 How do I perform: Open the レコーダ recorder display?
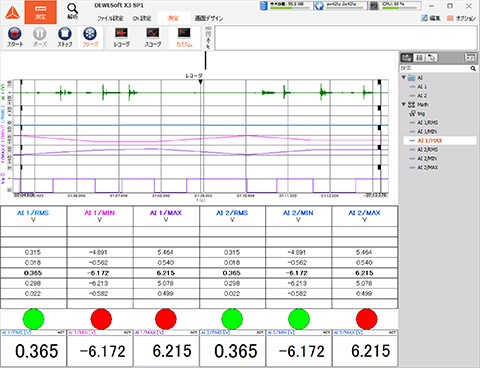122,37
